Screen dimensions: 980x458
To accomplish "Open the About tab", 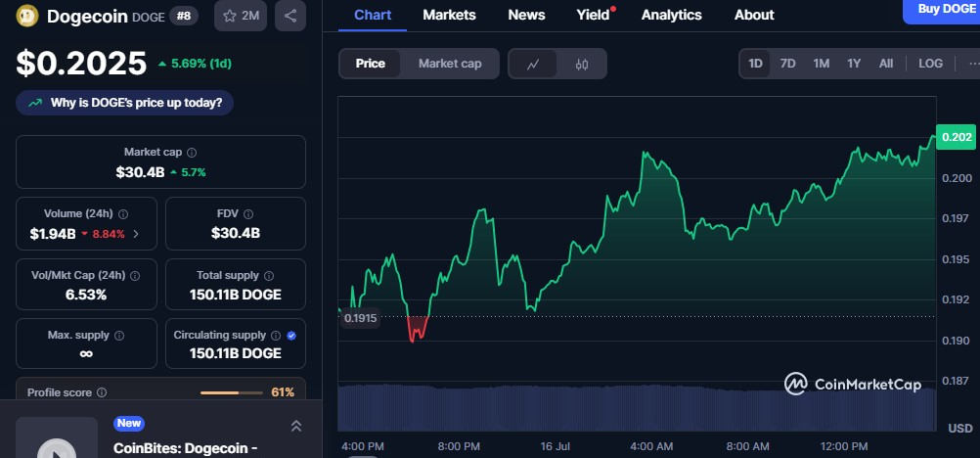I will pos(754,15).
